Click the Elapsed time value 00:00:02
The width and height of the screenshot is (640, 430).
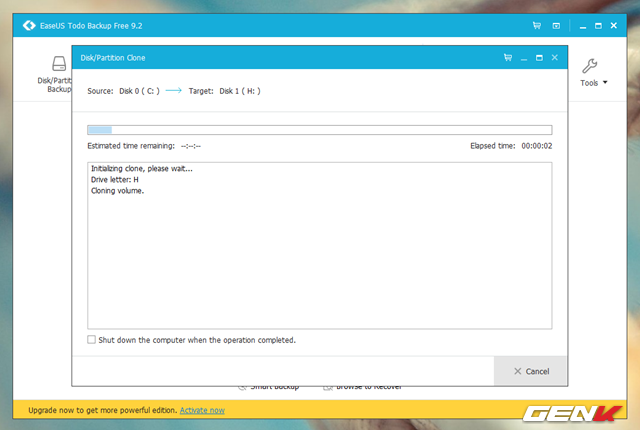(x=536, y=146)
